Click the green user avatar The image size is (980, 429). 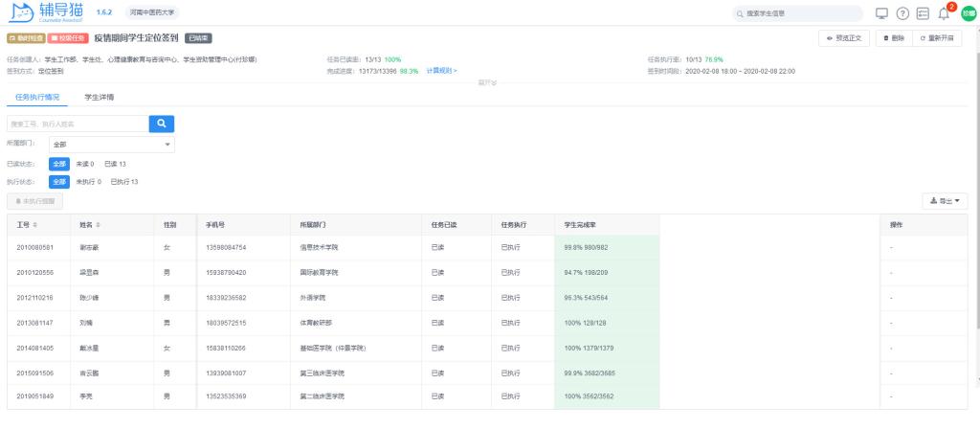pyautogui.click(x=967, y=12)
